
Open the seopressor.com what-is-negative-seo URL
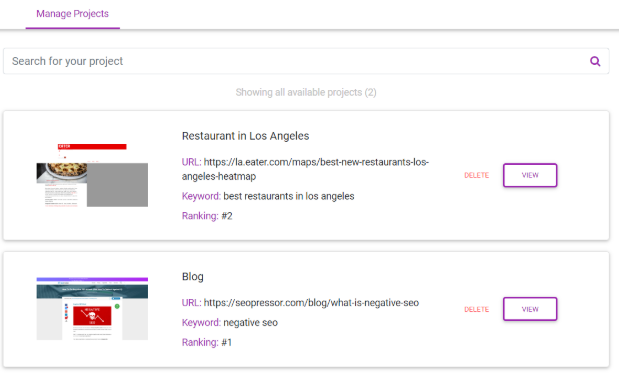point(311,303)
